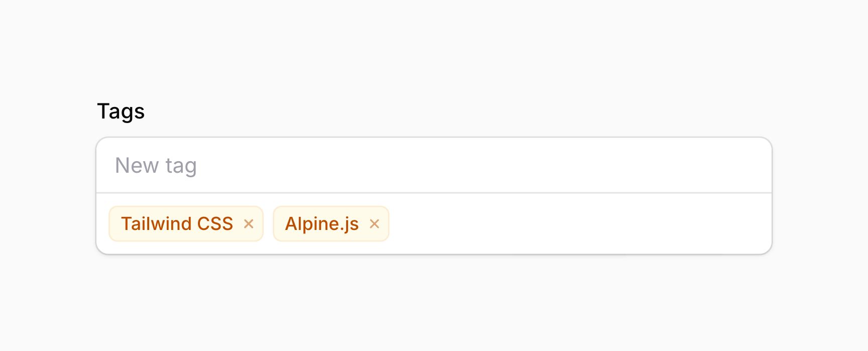The height and width of the screenshot is (351, 868).
Task: Click the Alpine.js tag label text
Action: (x=321, y=224)
